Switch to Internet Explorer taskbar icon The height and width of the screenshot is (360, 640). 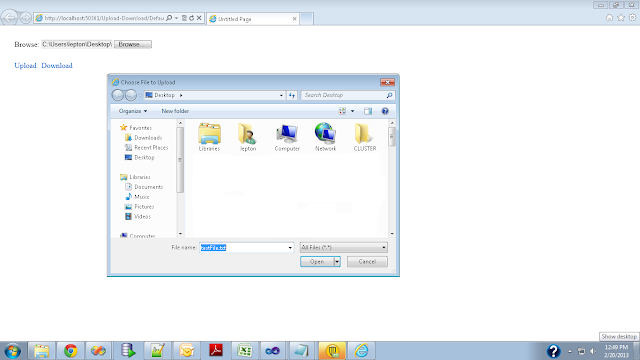coord(361,351)
